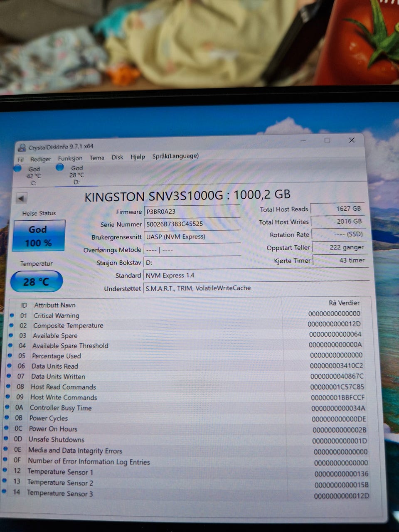Open the Rediger menu
The image size is (399, 532).
pyautogui.click(x=41, y=159)
